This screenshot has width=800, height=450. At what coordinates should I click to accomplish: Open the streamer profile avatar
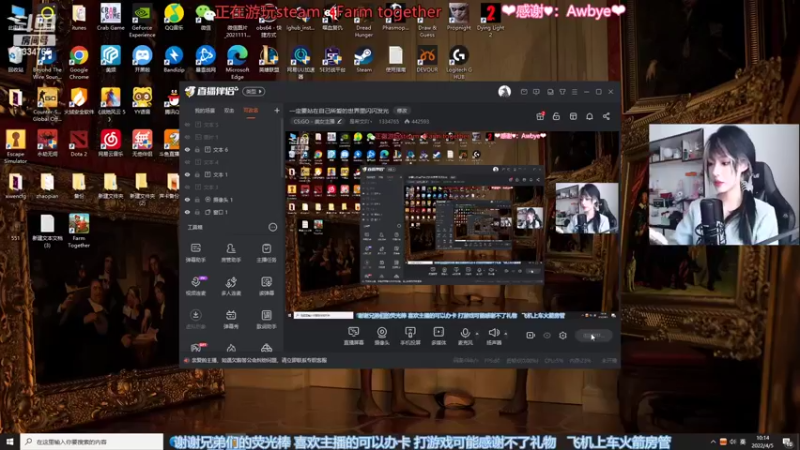[504, 91]
